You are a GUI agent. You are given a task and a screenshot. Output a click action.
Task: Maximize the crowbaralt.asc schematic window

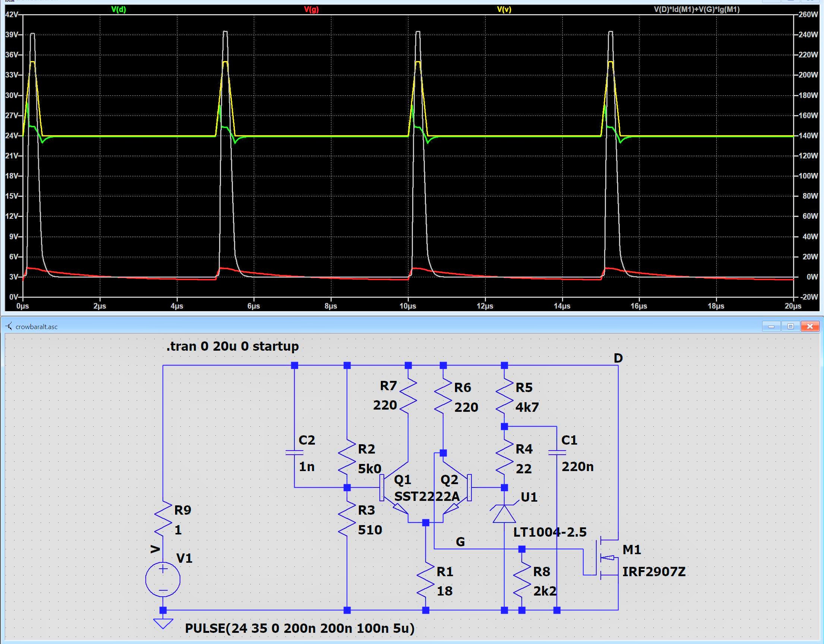[790, 326]
